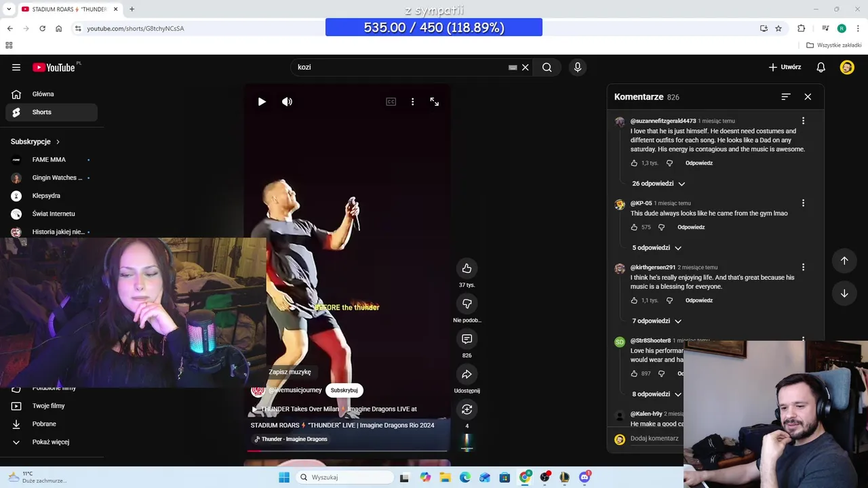Viewport: 868px width, 488px height.
Task: Expand 5 odpowiedzi replies
Action: 656,248
